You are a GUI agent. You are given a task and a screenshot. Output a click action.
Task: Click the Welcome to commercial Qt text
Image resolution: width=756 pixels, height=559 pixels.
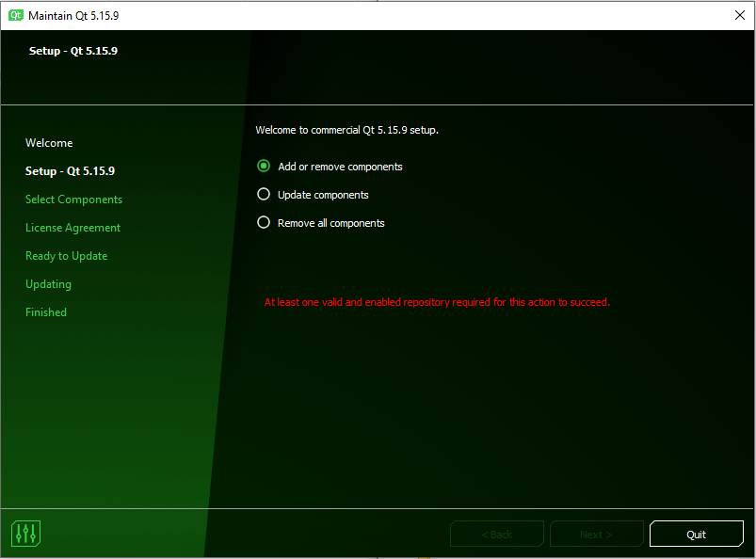tap(346, 130)
